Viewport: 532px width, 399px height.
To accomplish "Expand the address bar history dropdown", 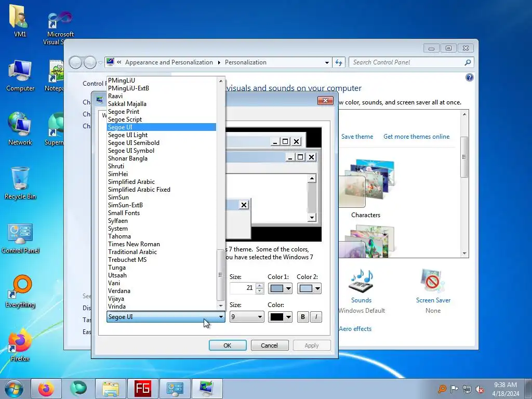I will tap(327, 62).
